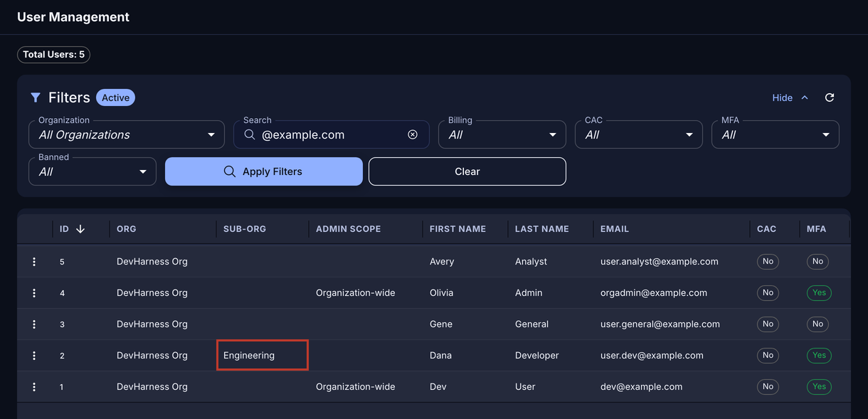Sort by the SUB-ORG column header
Viewport: 868px width, 419px height.
[245, 229]
